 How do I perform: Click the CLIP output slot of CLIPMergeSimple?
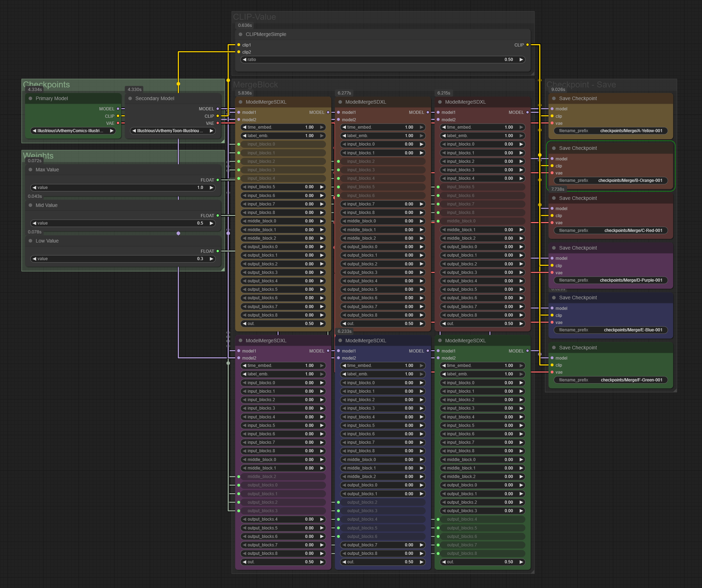click(527, 45)
